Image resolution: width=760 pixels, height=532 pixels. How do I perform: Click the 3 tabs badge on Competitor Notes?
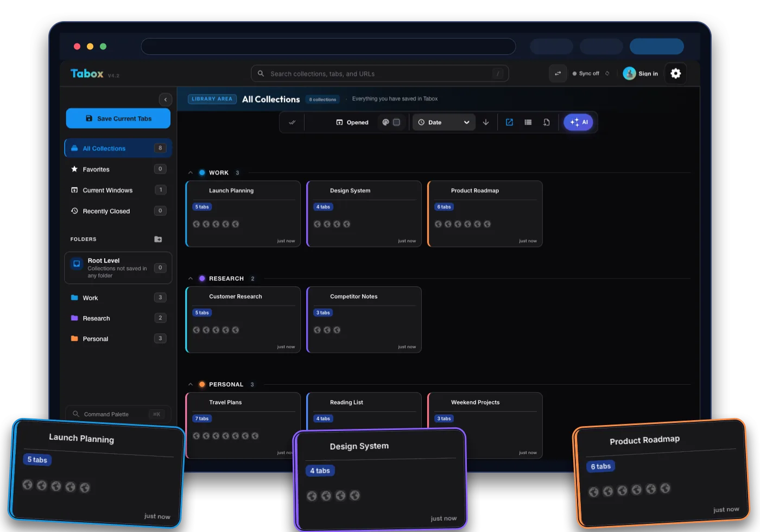click(323, 313)
